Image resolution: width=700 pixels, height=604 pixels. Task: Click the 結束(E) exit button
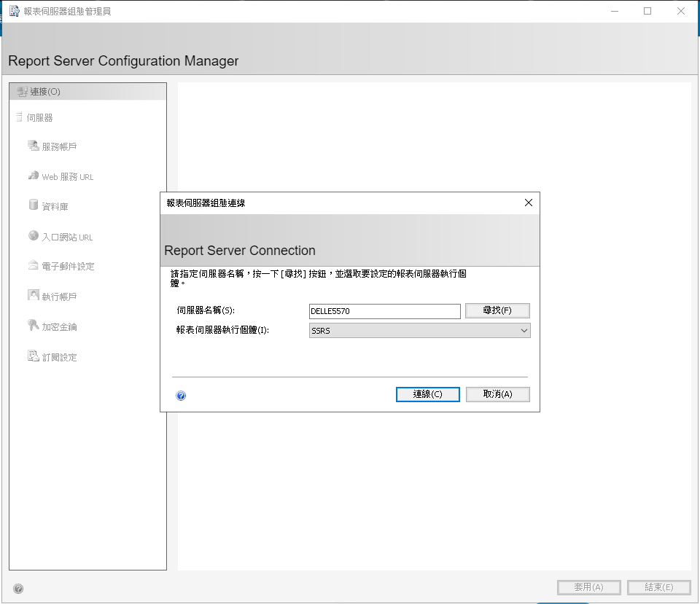(x=658, y=587)
